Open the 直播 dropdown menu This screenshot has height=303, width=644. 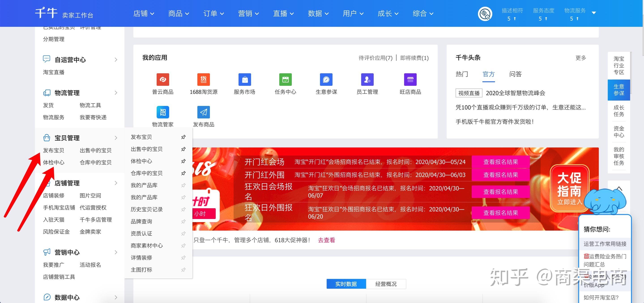click(x=283, y=13)
